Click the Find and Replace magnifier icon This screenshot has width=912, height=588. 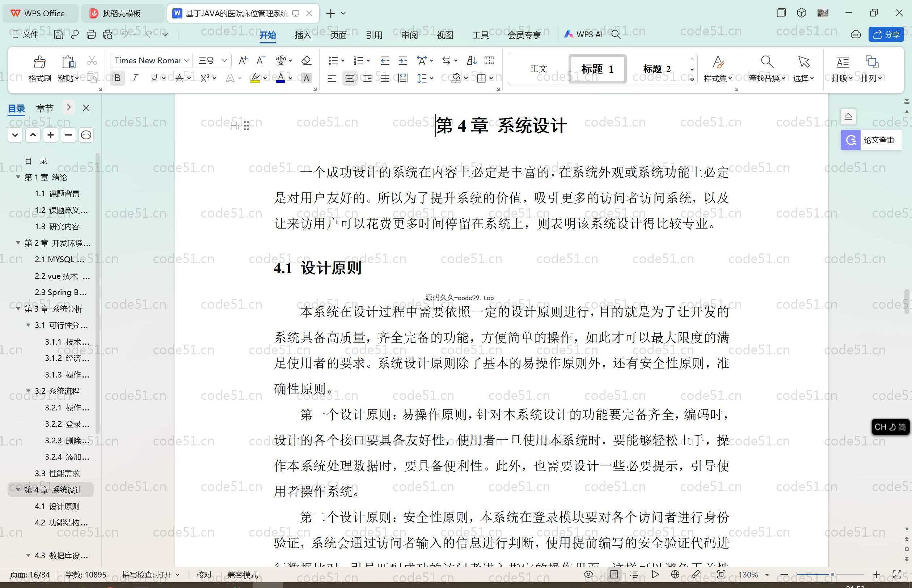[x=767, y=61]
